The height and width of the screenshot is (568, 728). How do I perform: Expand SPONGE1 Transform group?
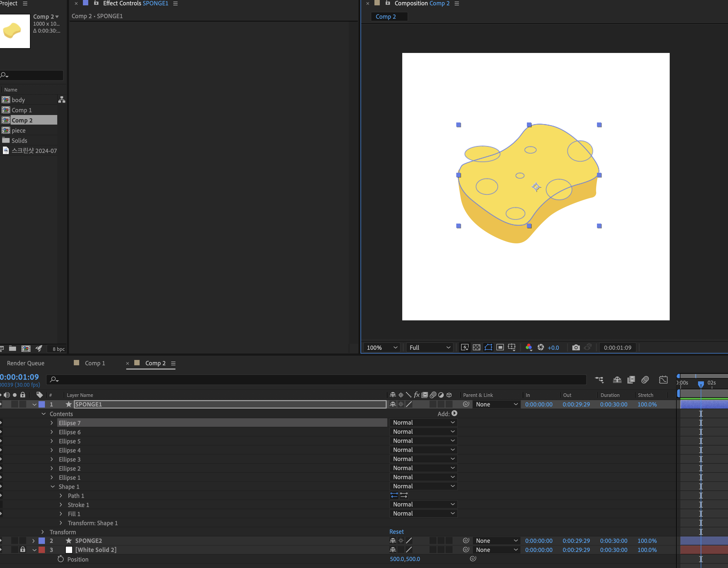coord(43,532)
